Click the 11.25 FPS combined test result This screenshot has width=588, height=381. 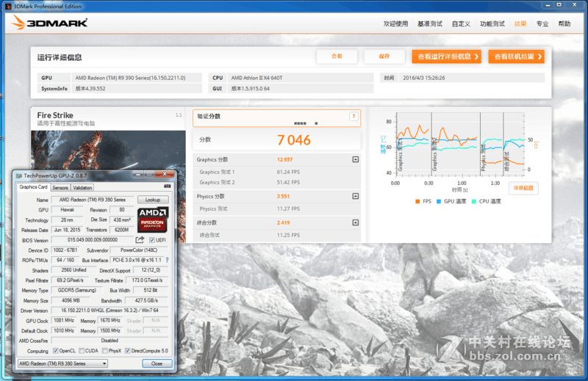click(288, 235)
